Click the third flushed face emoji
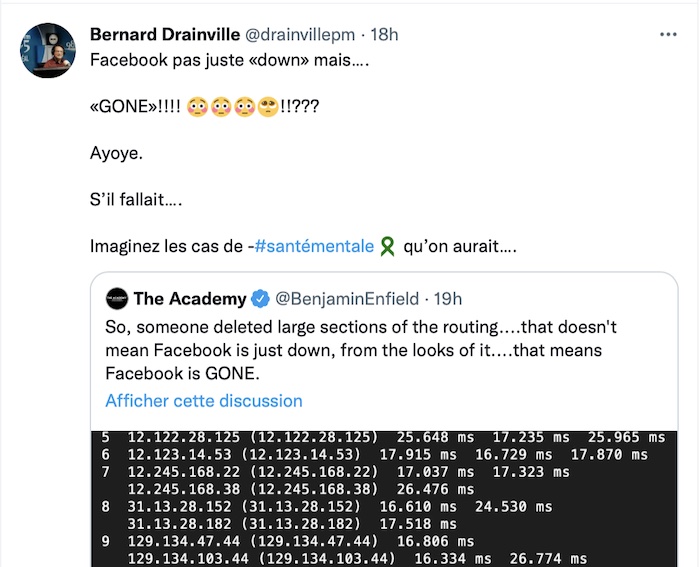The height and width of the screenshot is (567, 700). click(x=245, y=107)
